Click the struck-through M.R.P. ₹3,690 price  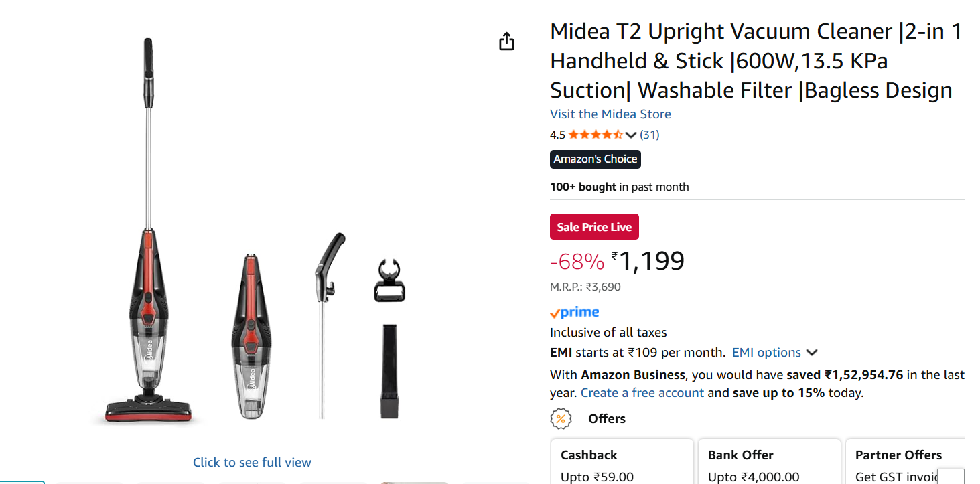point(603,287)
